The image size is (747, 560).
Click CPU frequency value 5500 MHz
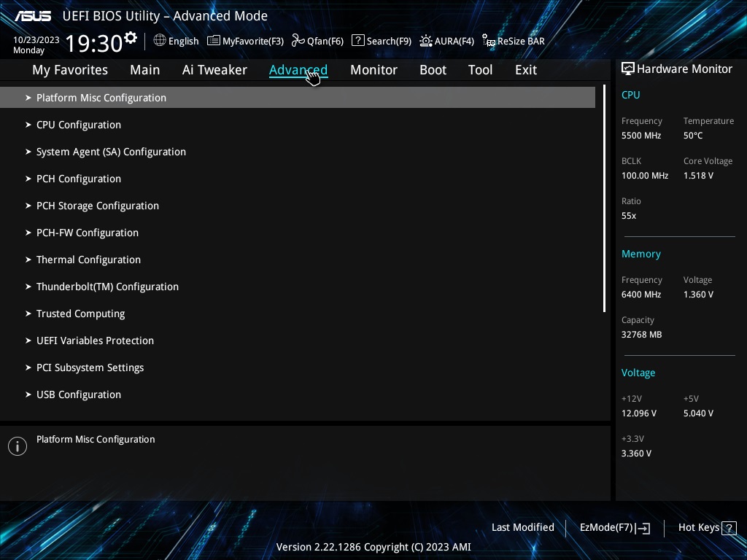click(x=640, y=136)
